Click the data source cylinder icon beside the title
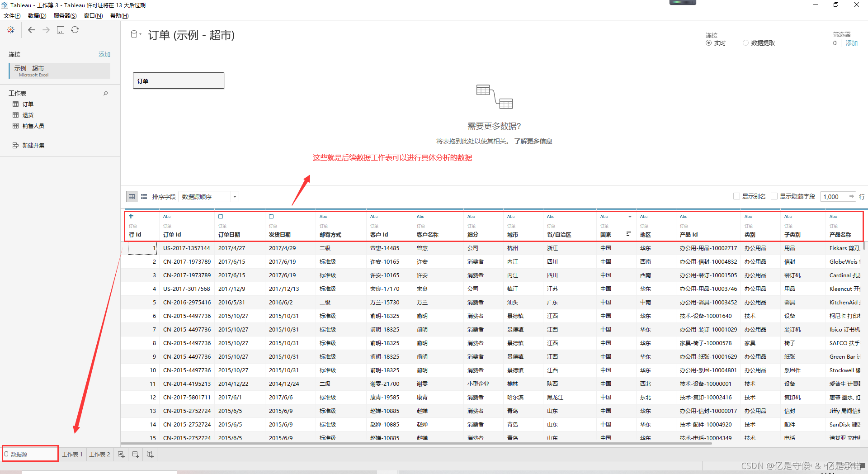 (x=134, y=34)
